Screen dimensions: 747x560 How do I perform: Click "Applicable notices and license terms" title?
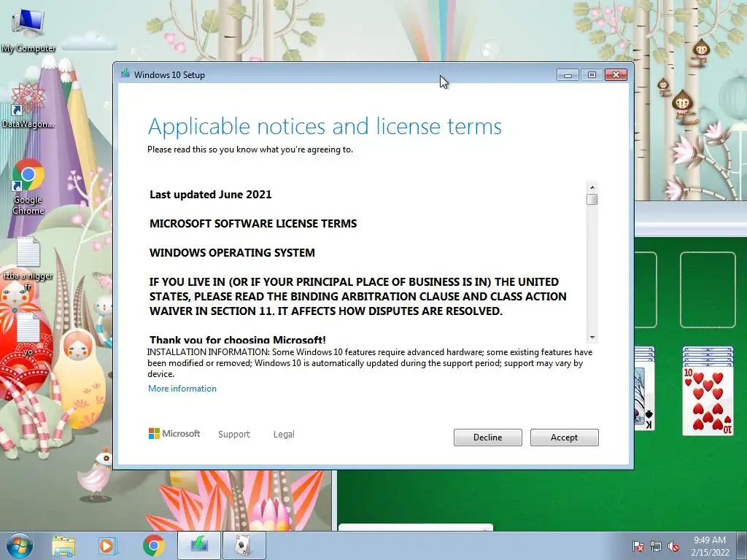[325, 127]
